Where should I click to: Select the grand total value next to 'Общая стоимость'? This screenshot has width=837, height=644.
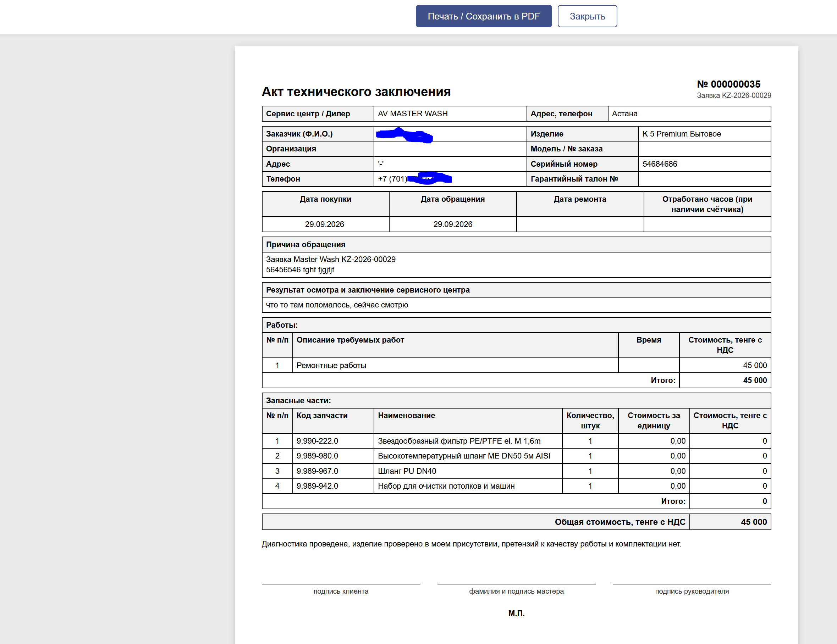point(754,522)
